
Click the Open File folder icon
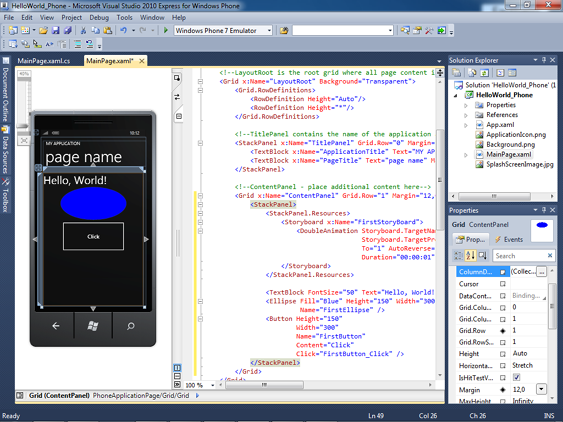43,31
